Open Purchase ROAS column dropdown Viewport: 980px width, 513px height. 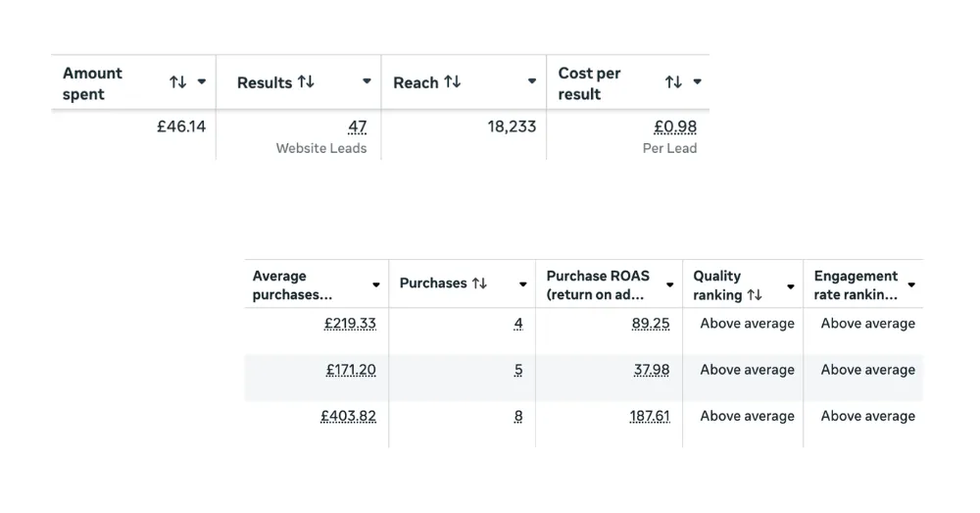(670, 285)
